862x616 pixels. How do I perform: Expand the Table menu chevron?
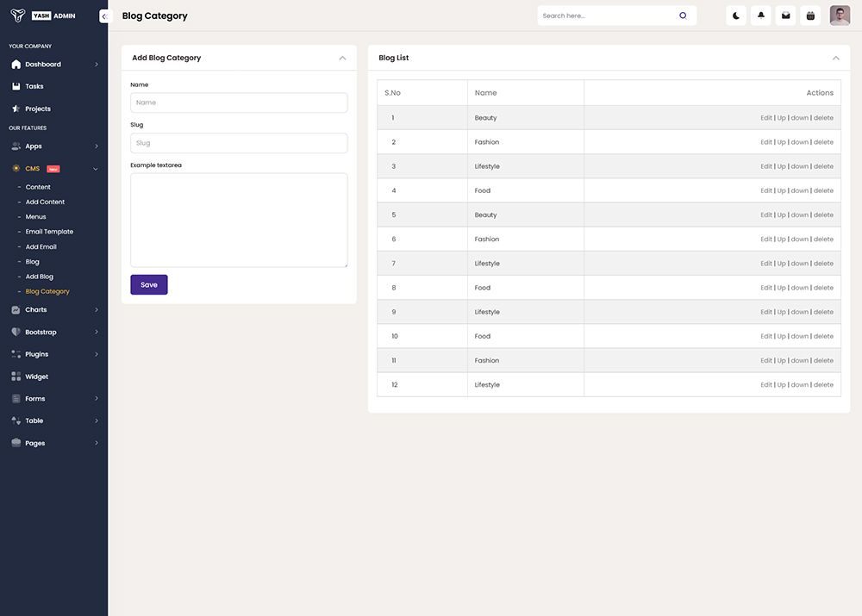[x=97, y=421]
